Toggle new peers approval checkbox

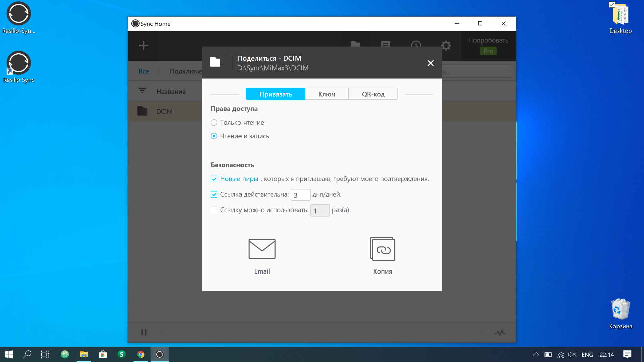tap(214, 179)
